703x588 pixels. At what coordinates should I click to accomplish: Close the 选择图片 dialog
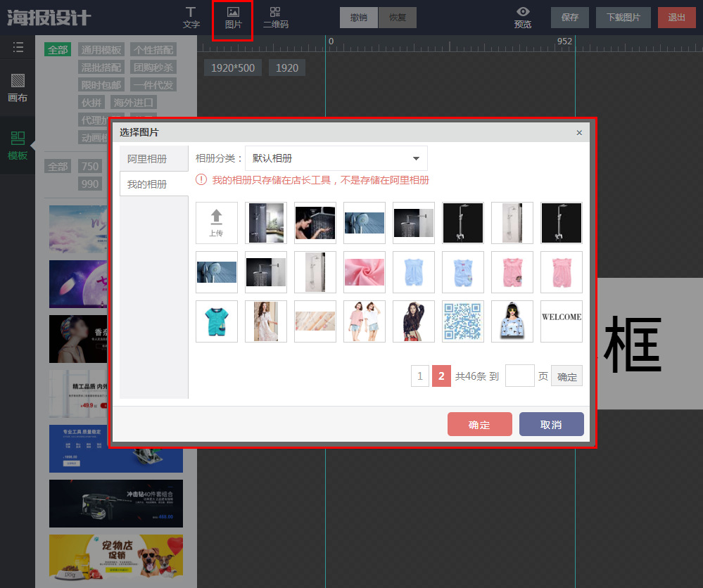click(579, 133)
